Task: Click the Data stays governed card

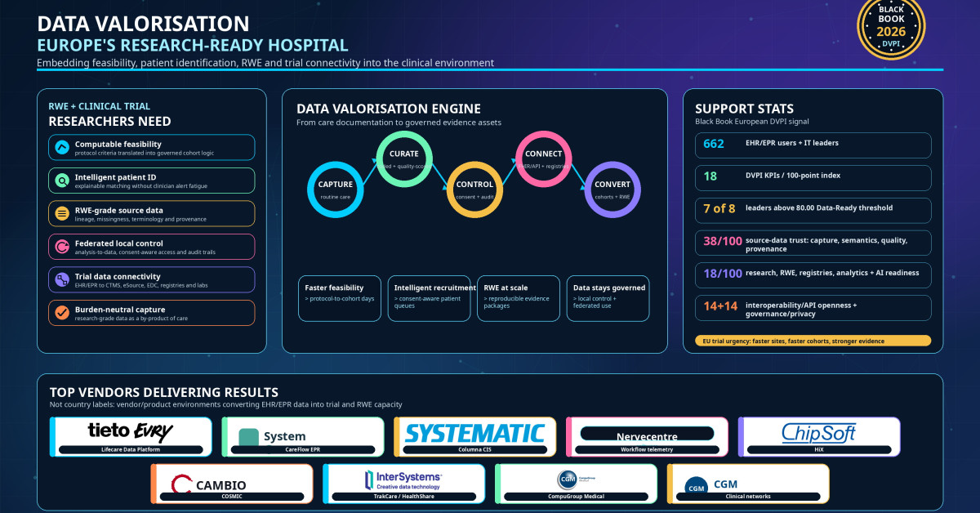Action: [608, 298]
